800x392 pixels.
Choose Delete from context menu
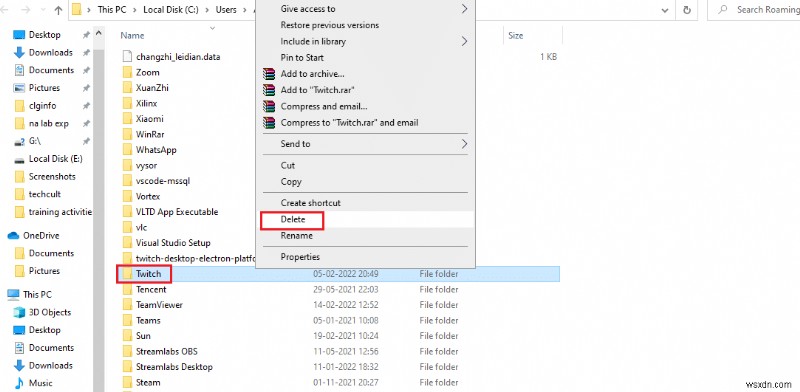[365, 219]
